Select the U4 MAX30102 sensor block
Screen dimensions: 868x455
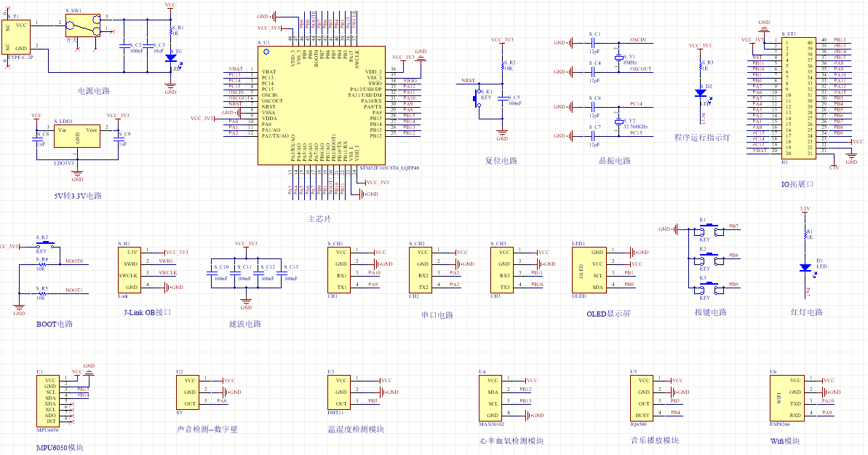click(x=490, y=398)
